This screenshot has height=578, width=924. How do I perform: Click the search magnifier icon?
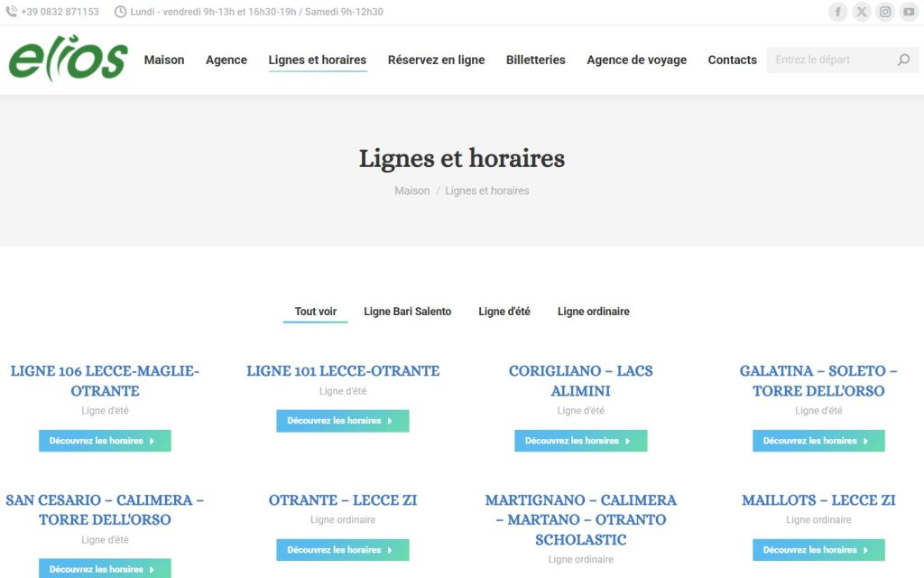point(902,59)
